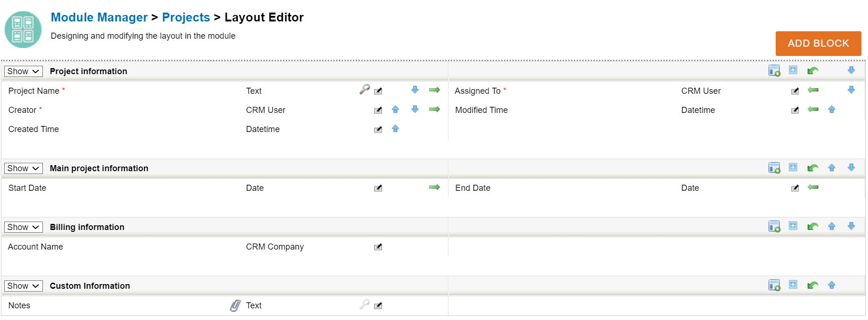Show hidden fields in Main project information
Image resolution: width=868 pixels, height=320 pixels.
(x=793, y=167)
